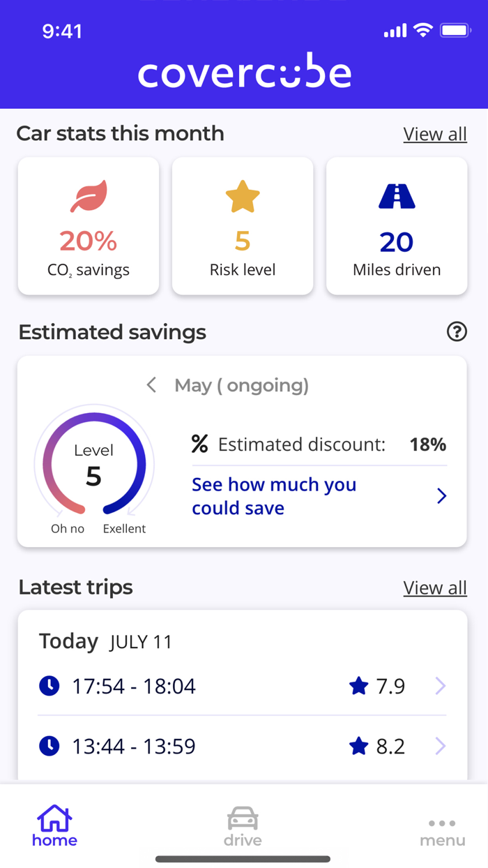Open the Estimated savings help icon
Image resolution: width=488 pixels, height=868 pixels.
point(457,332)
